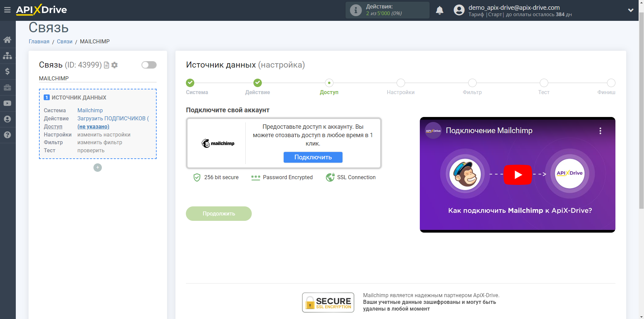This screenshot has width=644, height=319.
Task: Open the YouTube video sidebar icon
Action: point(7,103)
